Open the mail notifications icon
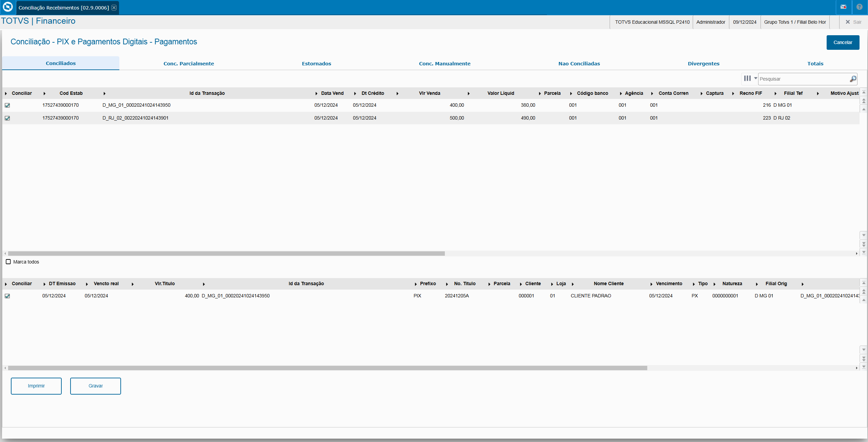The width and height of the screenshot is (868, 442). [x=844, y=7]
